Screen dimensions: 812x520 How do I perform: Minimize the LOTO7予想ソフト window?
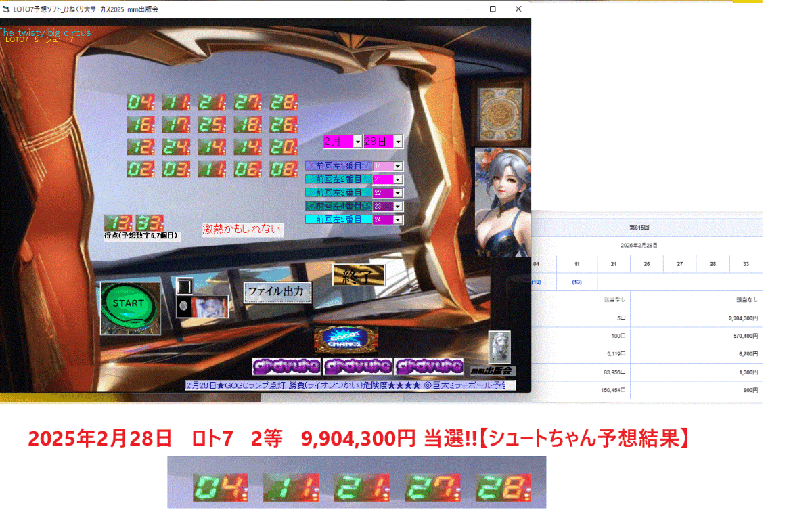click(x=467, y=9)
